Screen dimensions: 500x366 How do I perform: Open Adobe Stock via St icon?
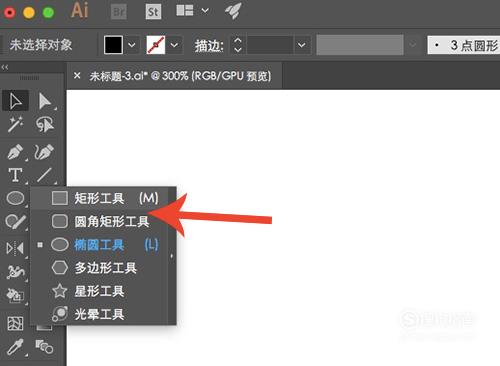153,12
